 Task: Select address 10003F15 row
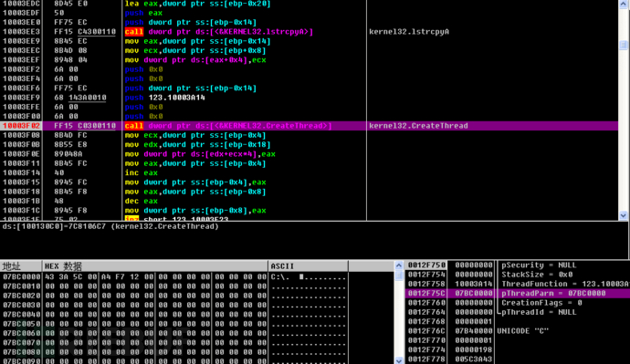tap(21, 182)
